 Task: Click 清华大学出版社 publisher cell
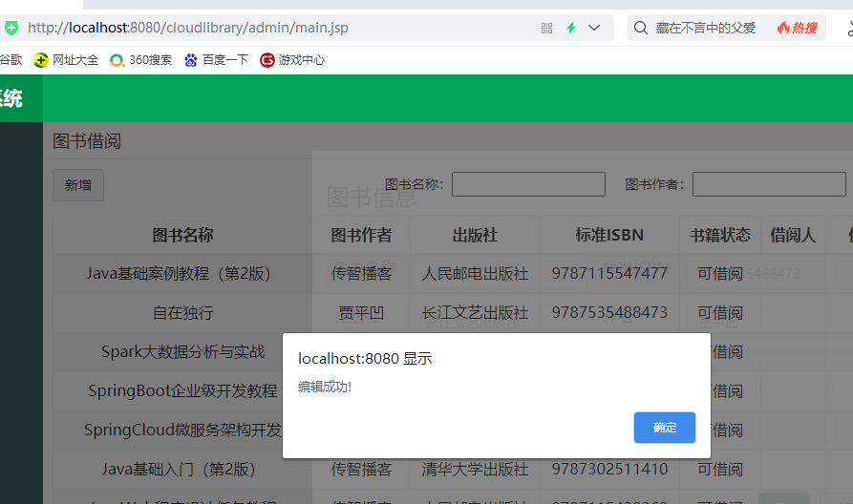475,470
